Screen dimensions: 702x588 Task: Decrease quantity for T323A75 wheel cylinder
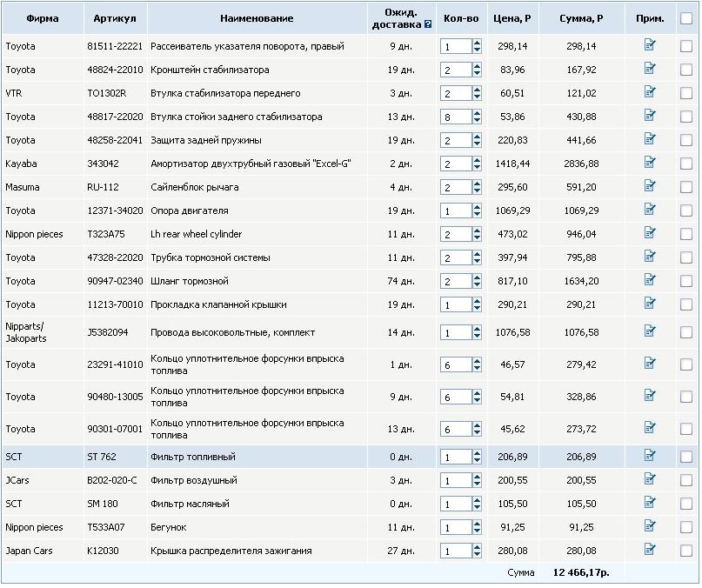tap(477, 237)
